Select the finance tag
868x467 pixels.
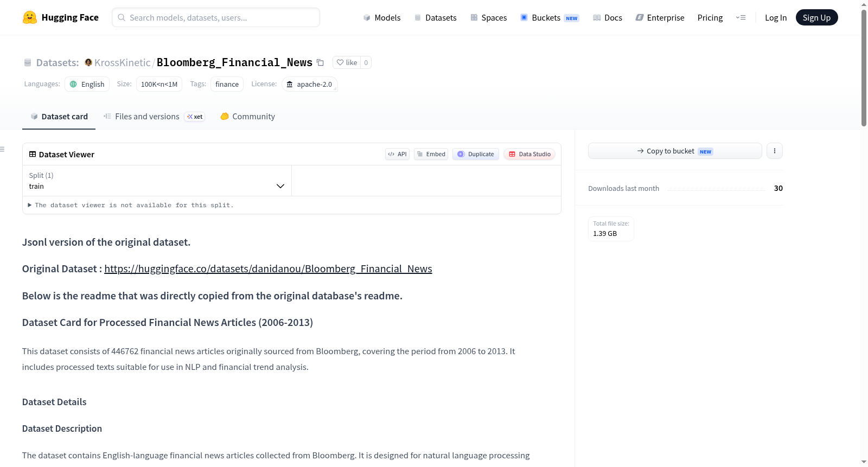227,84
